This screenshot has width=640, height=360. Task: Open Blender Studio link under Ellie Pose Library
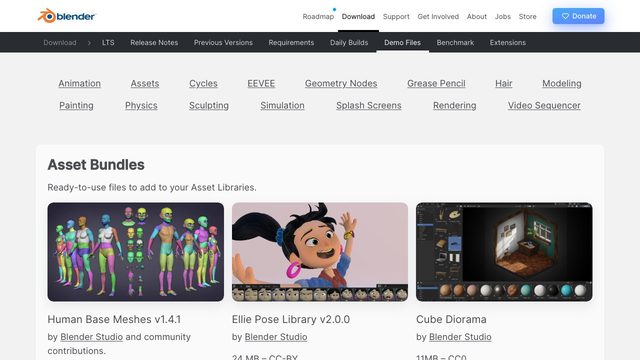click(276, 337)
